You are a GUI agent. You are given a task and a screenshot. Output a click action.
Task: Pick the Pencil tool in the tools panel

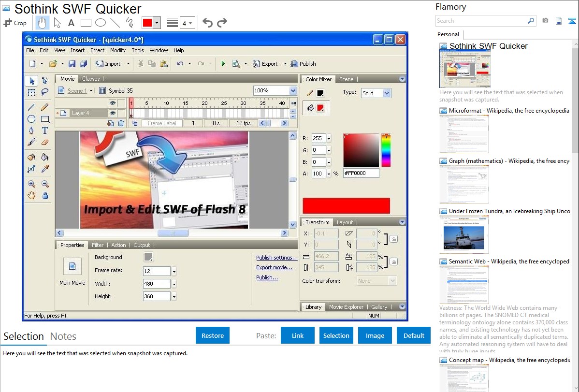pyautogui.click(x=45, y=107)
